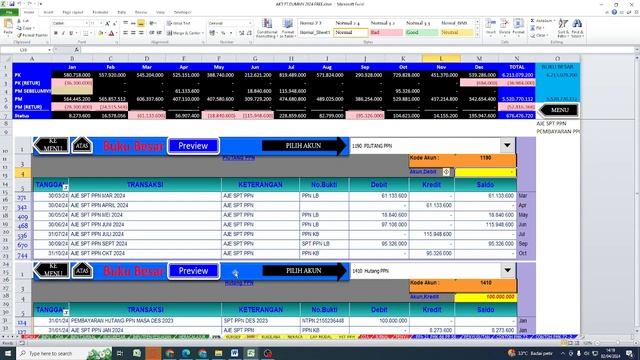640x360 pixels.
Task: Apply the Good cell style
Action: [x=421, y=33]
